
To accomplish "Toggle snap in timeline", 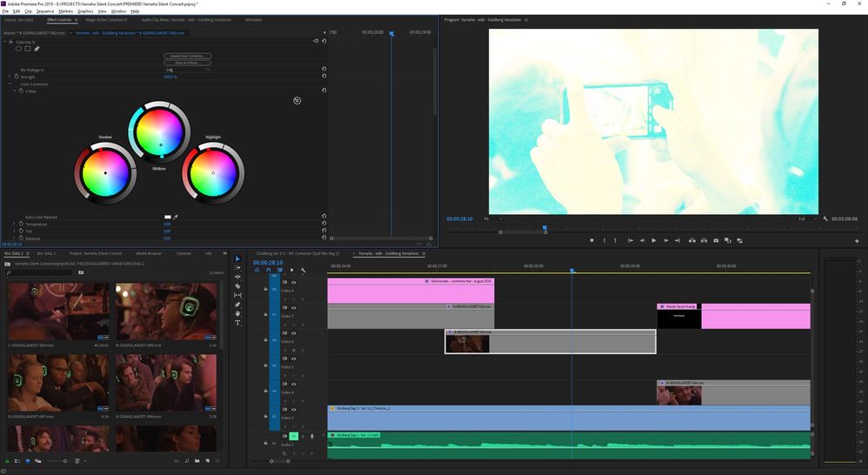I will click(269, 271).
